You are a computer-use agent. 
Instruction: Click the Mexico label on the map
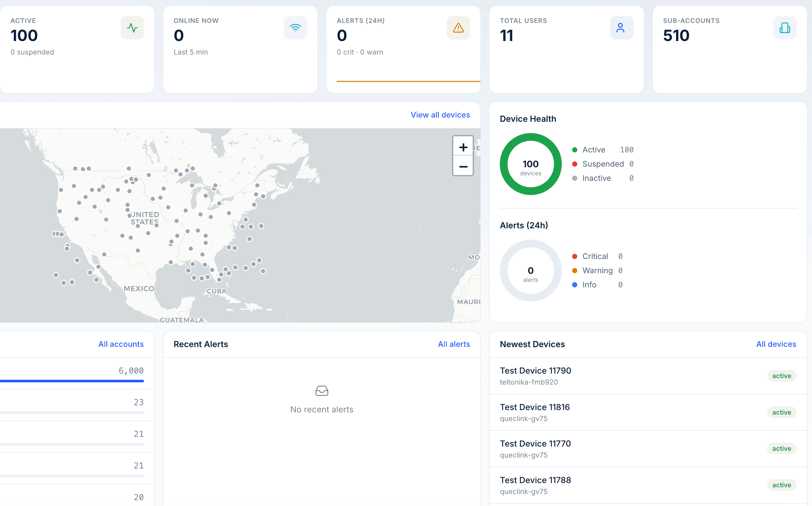[139, 288]
